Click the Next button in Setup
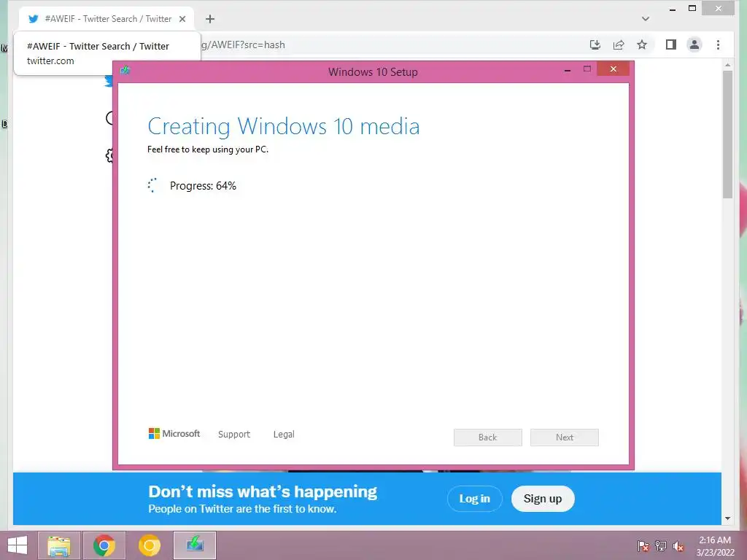747x560 pixels. click(565, 437)
